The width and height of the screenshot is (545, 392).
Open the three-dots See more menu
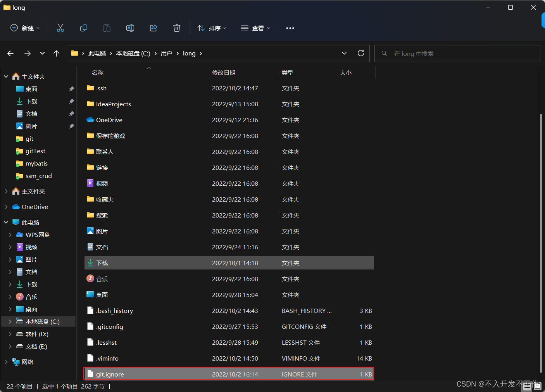point(290,28)
